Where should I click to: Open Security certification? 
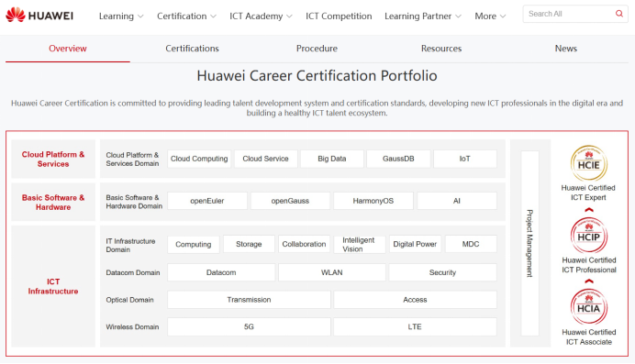point(442,272)
